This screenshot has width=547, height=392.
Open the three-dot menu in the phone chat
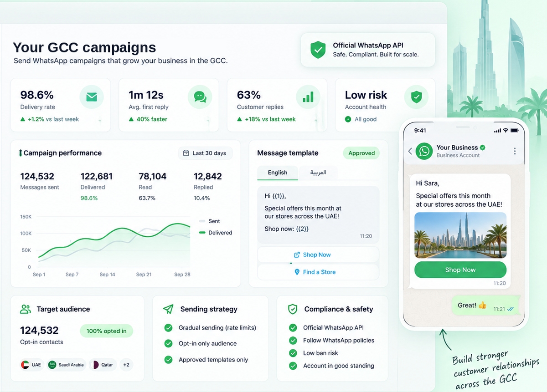click(x=515, y=151)
